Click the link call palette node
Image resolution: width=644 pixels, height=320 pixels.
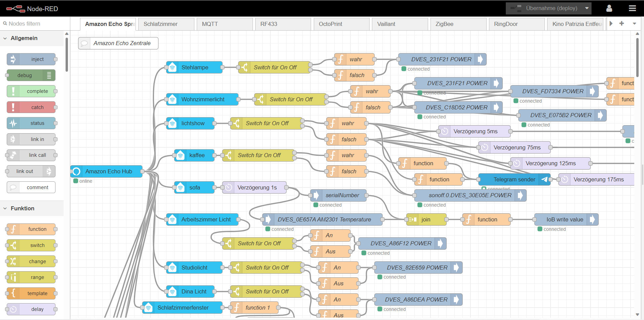31,155
